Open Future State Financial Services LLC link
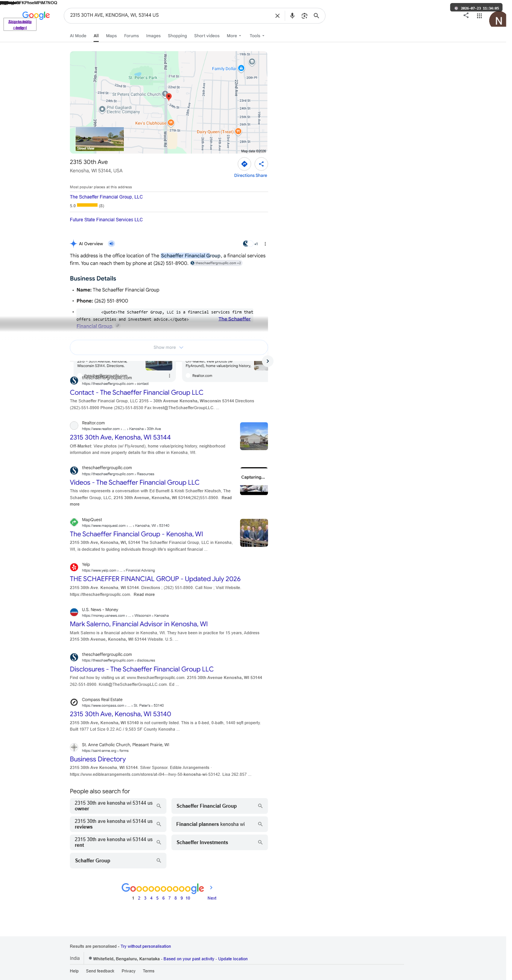This screenshot has height=980, width=512. tap(106, 220)
